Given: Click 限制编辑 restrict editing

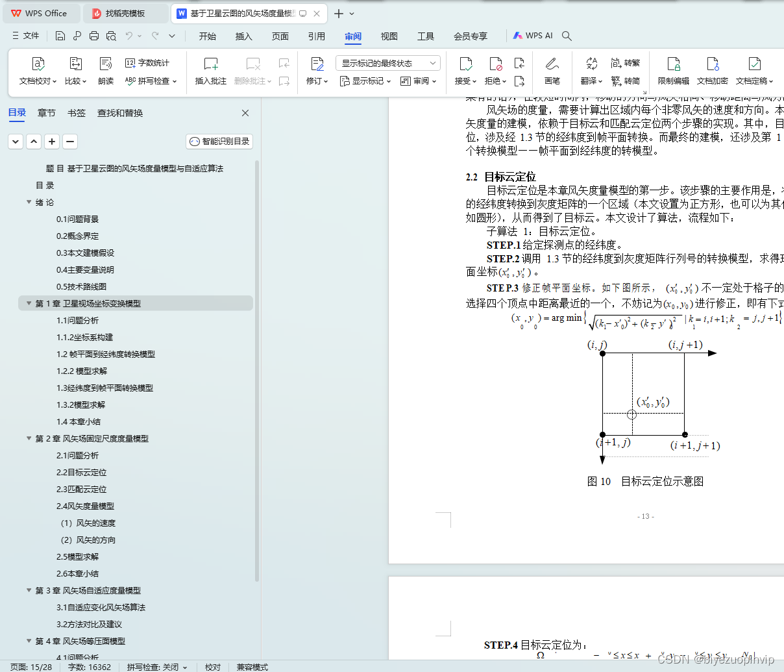Looking at the screenshot, I should tap(674, 71).
